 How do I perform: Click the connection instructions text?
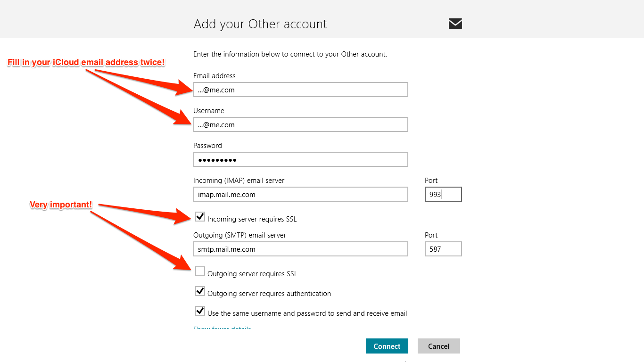[289, 54]
